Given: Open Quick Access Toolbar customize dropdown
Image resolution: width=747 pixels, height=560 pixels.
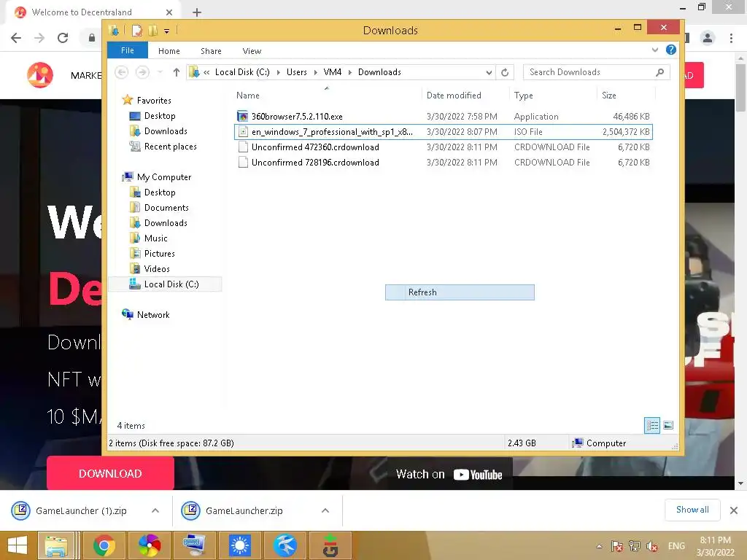Looking at the screenshot, I should click(166, 31).
